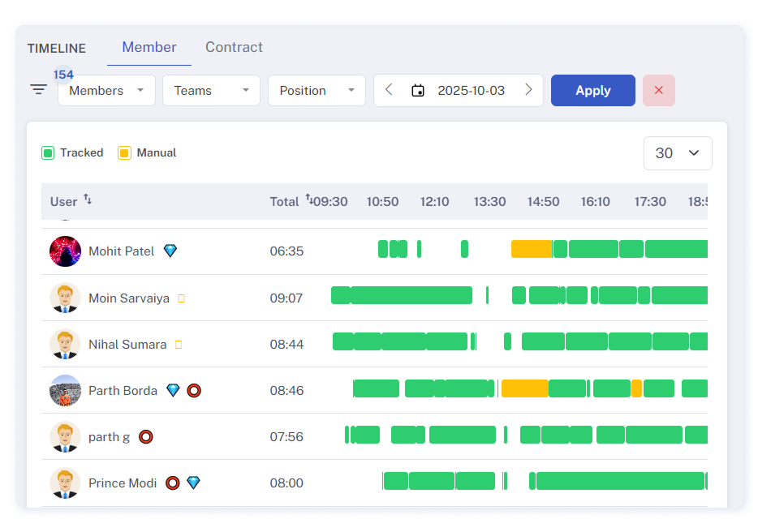Open the 30 page size dropdown
Viewport: 758px width, 532px height.
click(x=677, y=153)
